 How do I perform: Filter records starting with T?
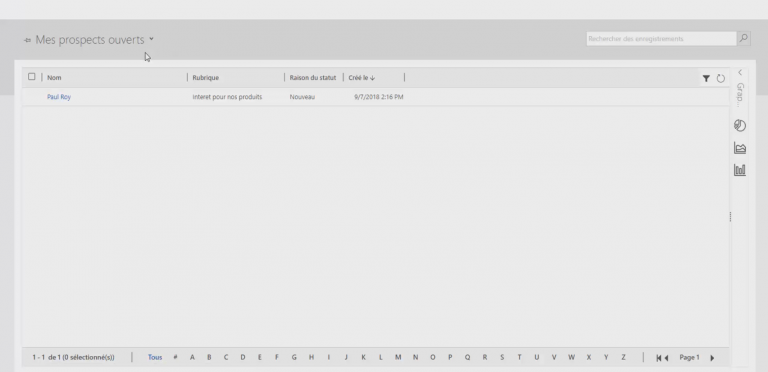[x=519, y=357]
